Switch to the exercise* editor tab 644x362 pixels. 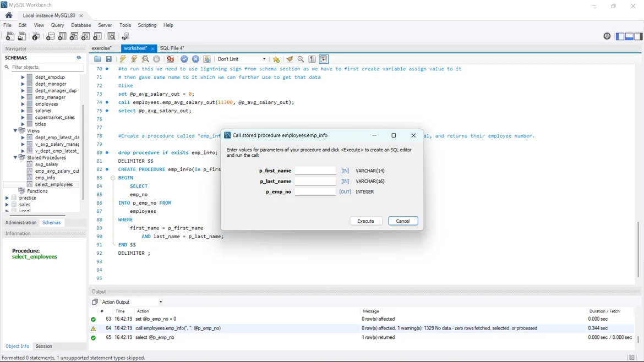click(101, 48)
